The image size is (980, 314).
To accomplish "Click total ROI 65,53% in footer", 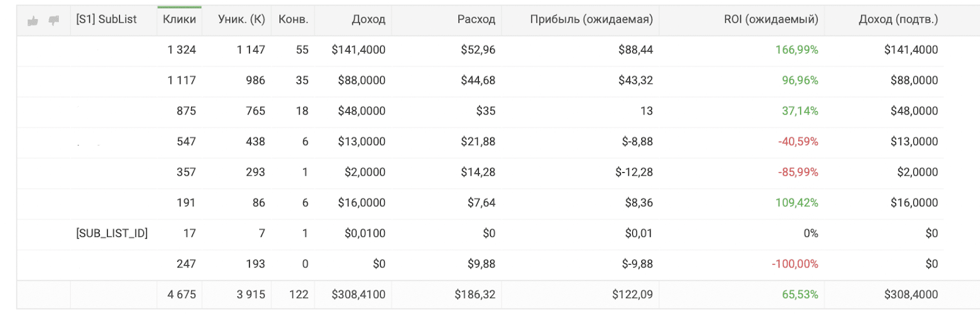I will [x=800, y=294].
